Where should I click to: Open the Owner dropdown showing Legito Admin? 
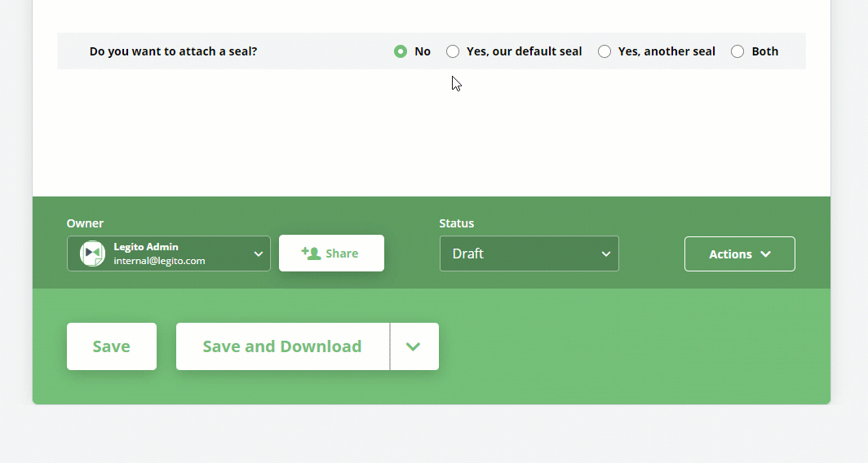169,254
